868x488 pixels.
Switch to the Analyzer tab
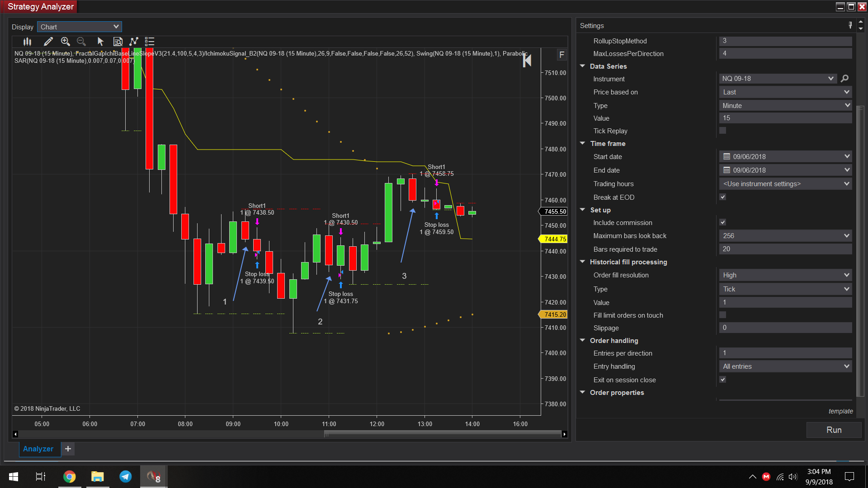(x=38, y=449)
